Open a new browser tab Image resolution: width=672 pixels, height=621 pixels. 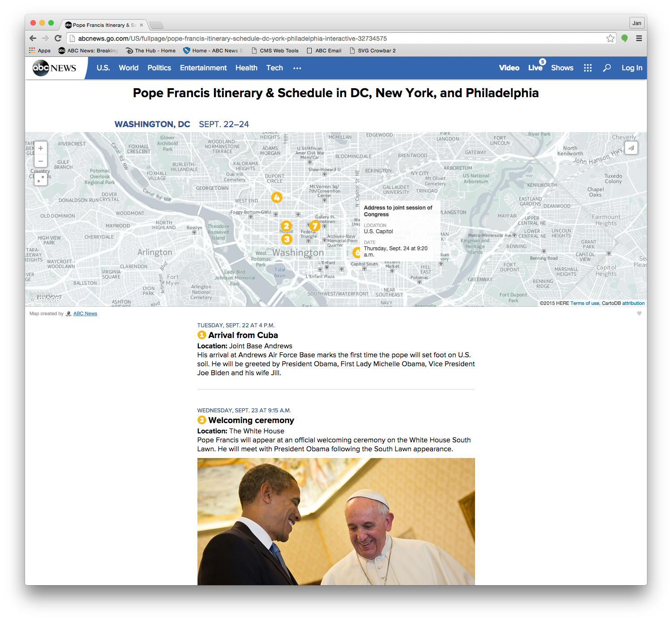tap(156, 25)
